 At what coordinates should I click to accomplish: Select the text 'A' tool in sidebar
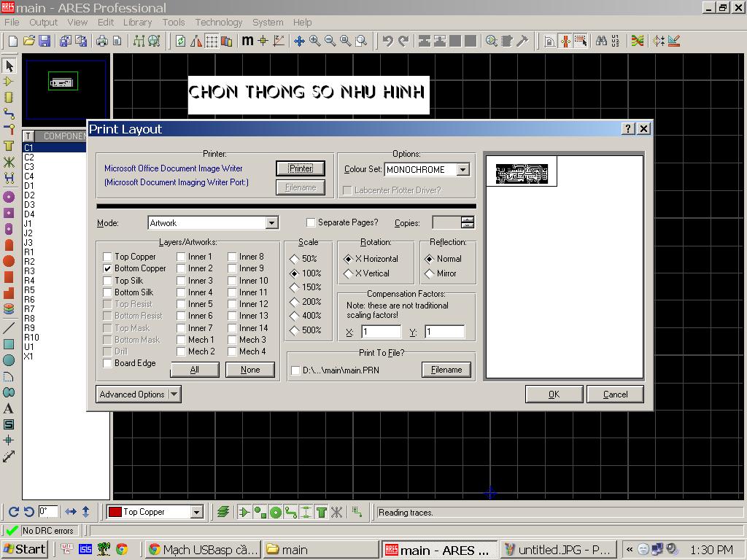pos(9,408)
